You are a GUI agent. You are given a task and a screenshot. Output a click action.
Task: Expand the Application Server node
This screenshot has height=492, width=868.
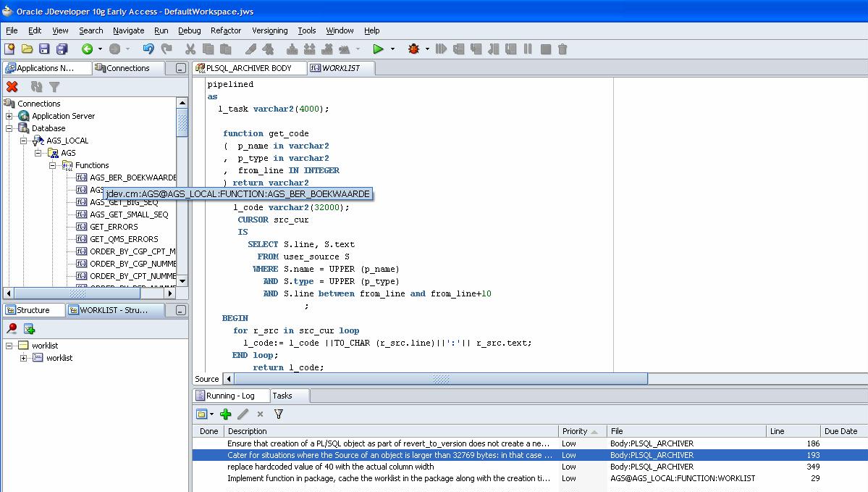9,116
